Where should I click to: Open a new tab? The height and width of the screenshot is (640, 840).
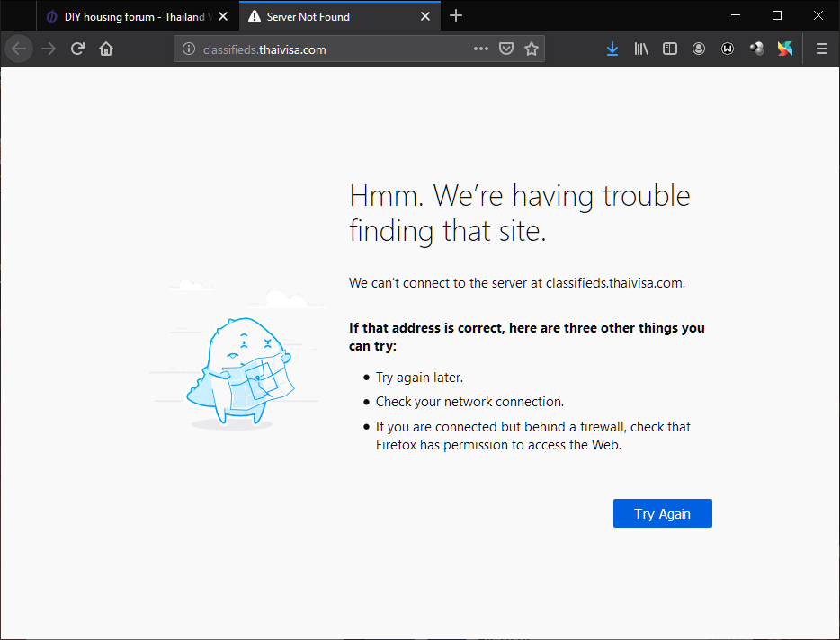click(x=456, y=16)
